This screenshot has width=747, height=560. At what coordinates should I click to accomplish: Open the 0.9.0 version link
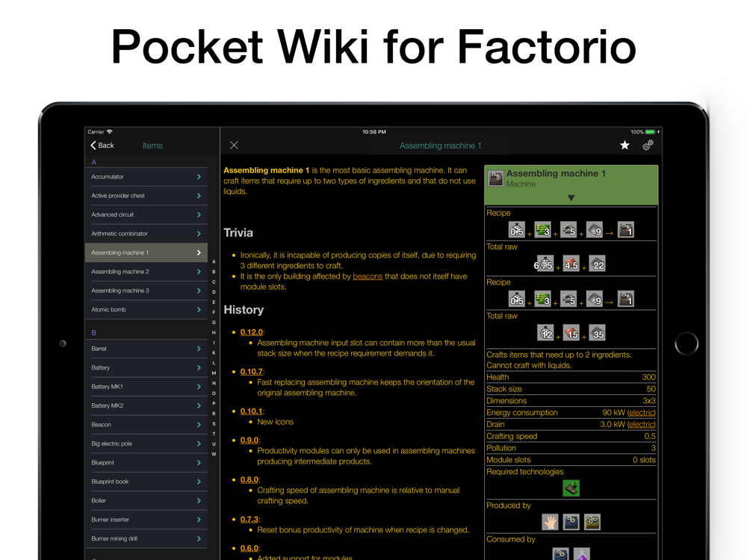tap(249, 440)
